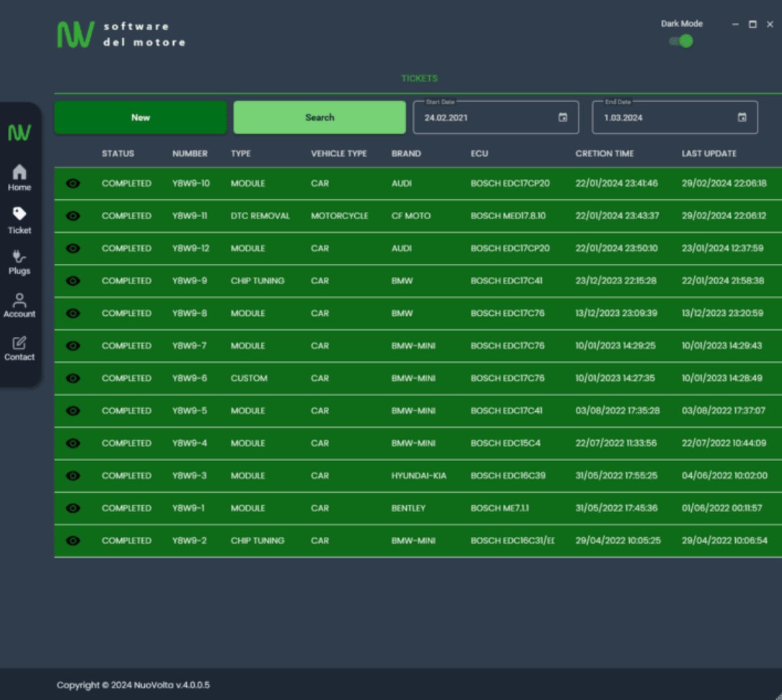
Task: Open Start Date calendar picker
Action: pos(563,118)
